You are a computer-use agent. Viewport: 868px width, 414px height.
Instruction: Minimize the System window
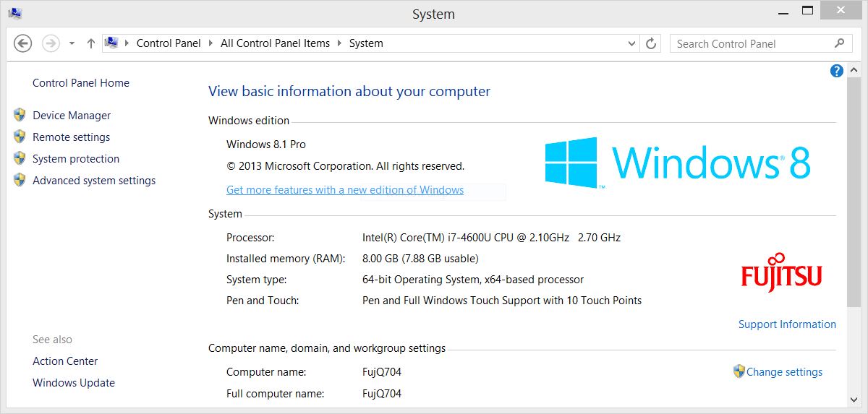pos(783,11)
